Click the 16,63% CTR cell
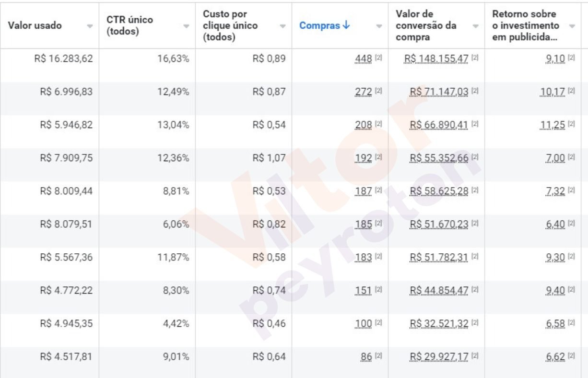 [173, 59]
